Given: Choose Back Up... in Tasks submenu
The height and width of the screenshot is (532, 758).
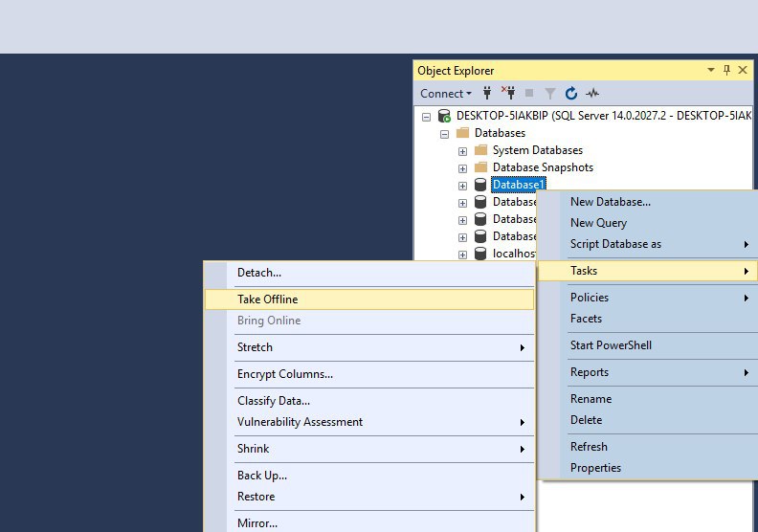Looking at the screenshot, I should click(x=369, y=476).
